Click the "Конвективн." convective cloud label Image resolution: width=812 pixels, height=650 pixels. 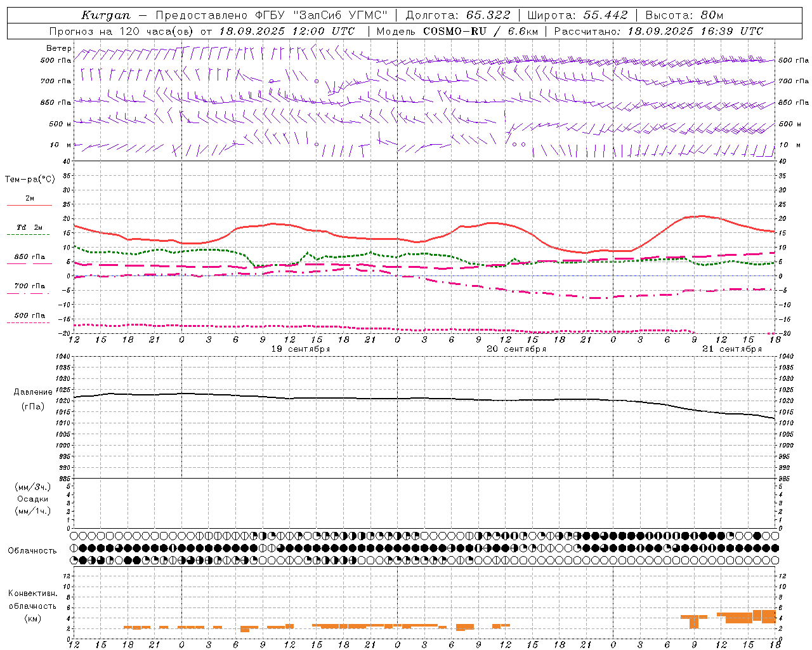tap(32, 594)
